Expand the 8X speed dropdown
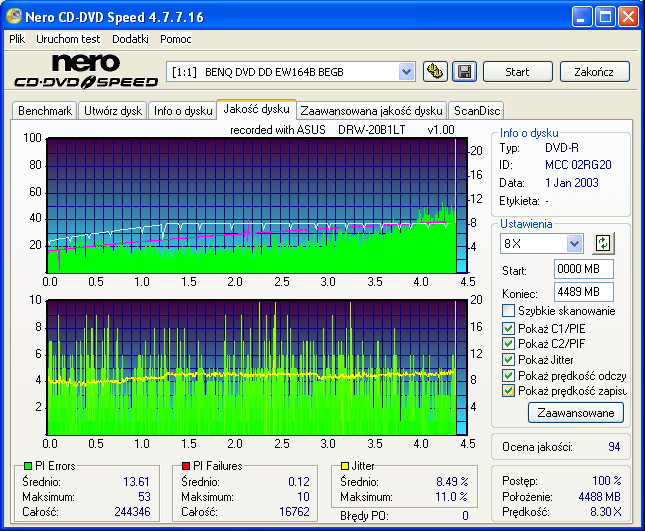The width and height of the screenshot is (645, 531). (x=574, y=244)
